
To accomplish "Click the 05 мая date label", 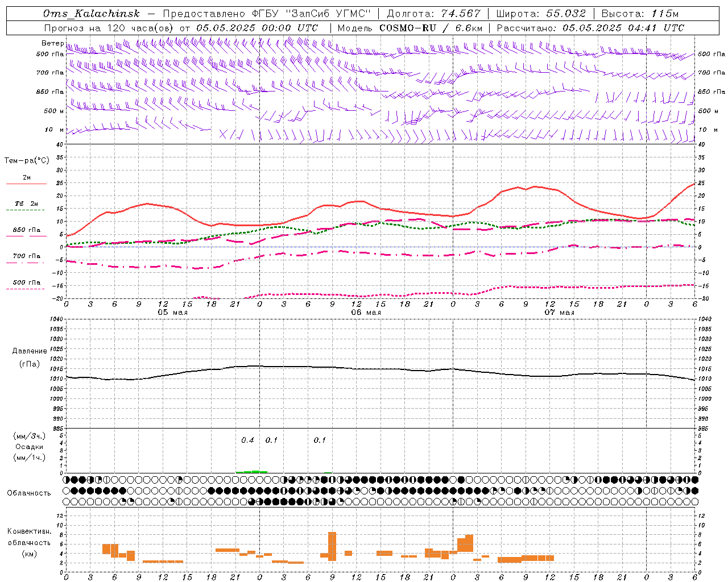I will point(173,313).
